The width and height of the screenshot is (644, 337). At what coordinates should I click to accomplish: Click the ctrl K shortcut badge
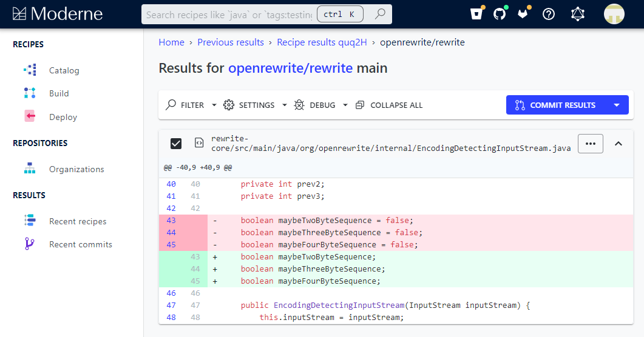pyautogui.click(x=340, y=15)
